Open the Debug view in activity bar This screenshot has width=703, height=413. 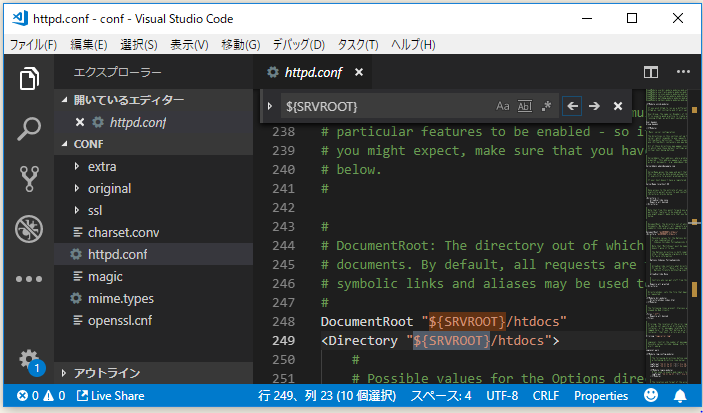click(29, 229)
